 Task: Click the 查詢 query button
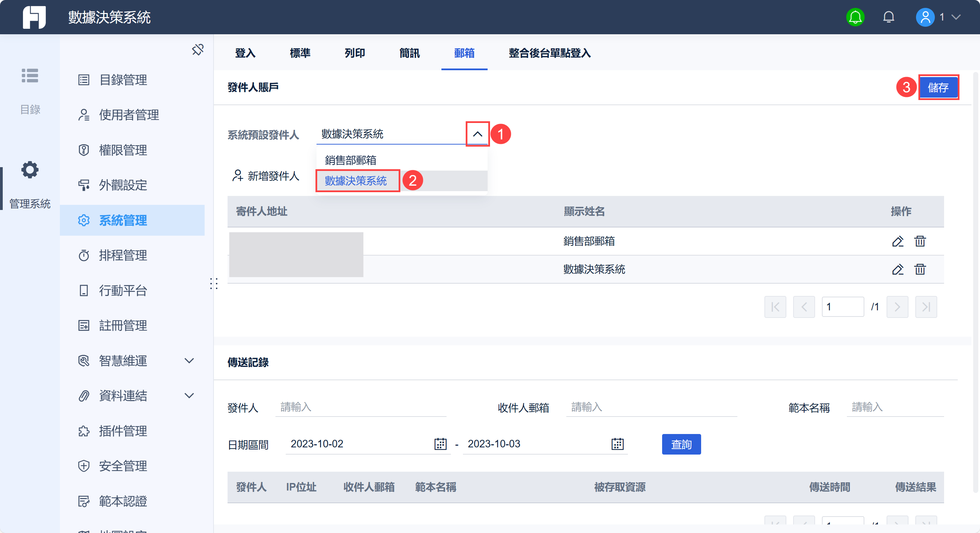tap(681, 444)
